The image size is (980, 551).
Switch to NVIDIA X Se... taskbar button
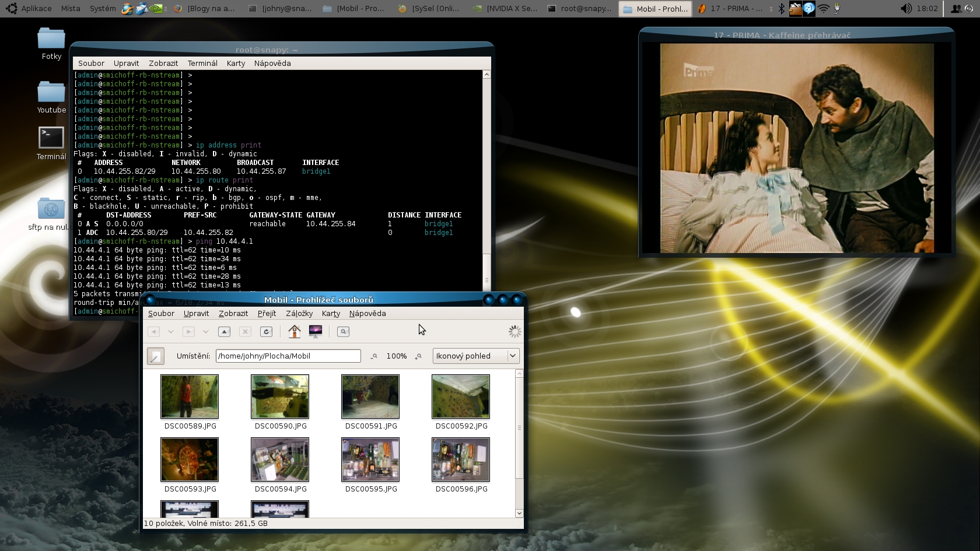click(x=505, y=9)
